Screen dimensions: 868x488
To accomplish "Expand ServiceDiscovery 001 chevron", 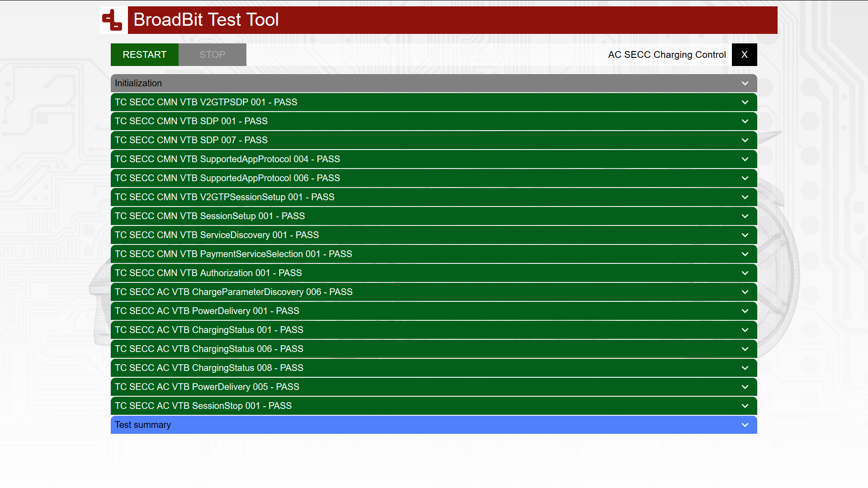I will tap(745, 235).
